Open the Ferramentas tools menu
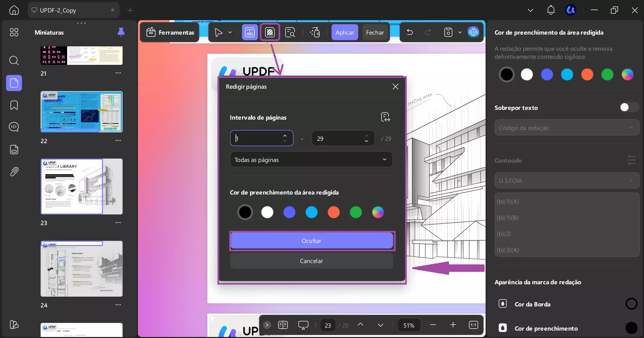The image size is (644, 338). coord(170,33)
